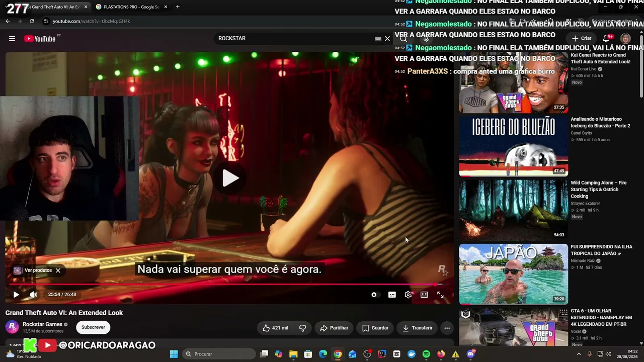The image size is (644, 362).
Task: Click the Criar button
Action: click(582, 39)
